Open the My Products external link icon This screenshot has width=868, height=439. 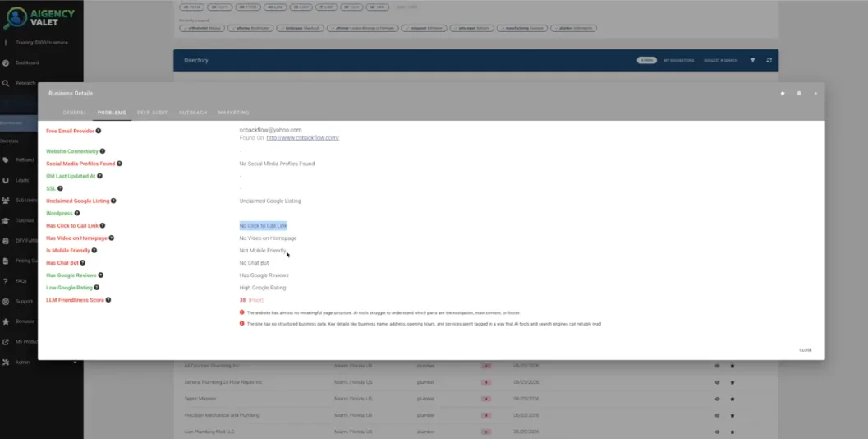(x=6, y=342)
